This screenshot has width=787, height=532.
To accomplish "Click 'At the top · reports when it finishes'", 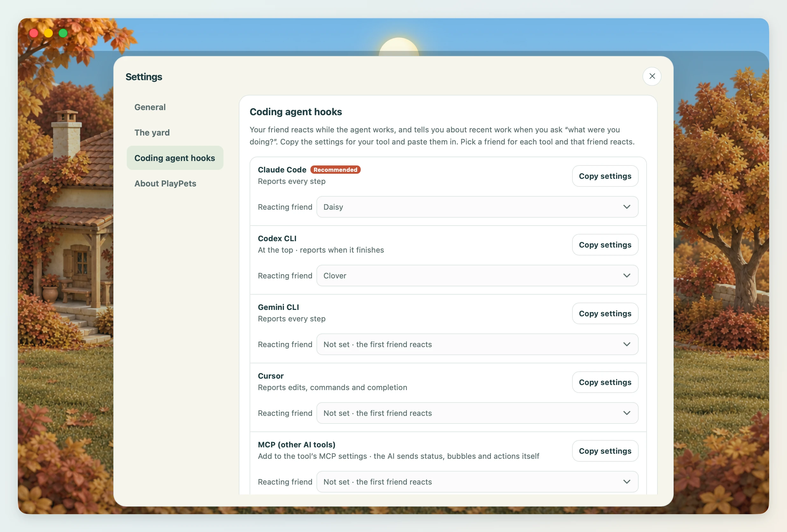I will point(321,250).
